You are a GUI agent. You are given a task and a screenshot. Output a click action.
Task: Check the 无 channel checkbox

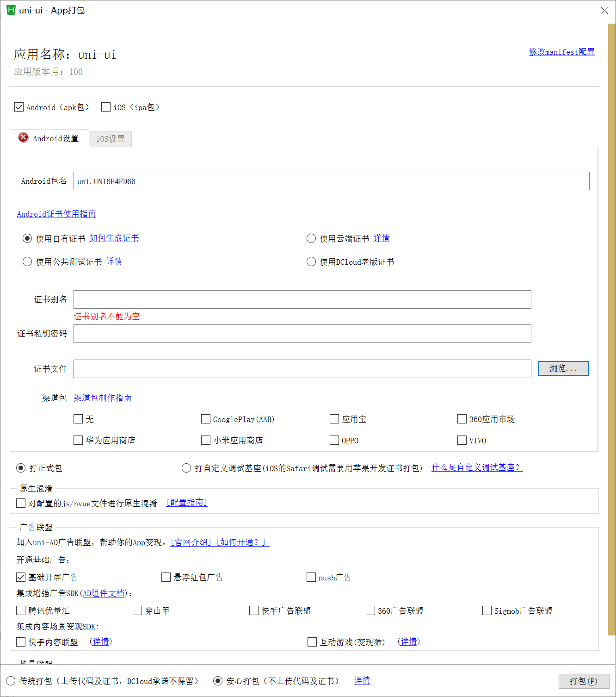[x=78, y=419]
